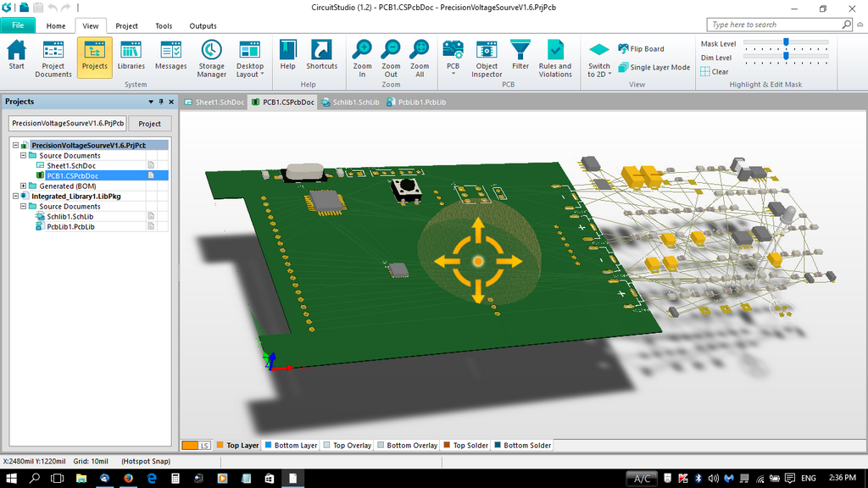Select Schlib1.SchLib in tree
868x488 pixels.
click(70, 216)
